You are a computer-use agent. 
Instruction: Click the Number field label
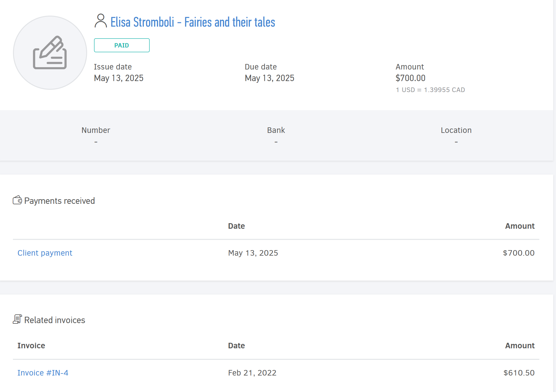click(96, 130)
